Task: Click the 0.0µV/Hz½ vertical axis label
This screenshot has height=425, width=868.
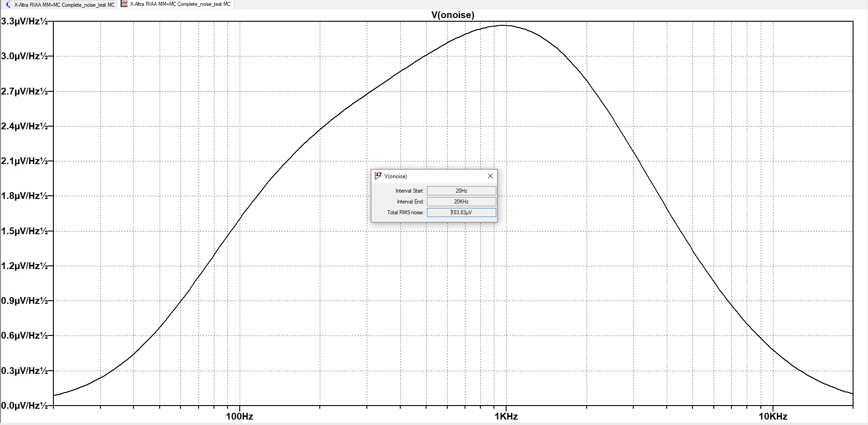Action: 24,406
